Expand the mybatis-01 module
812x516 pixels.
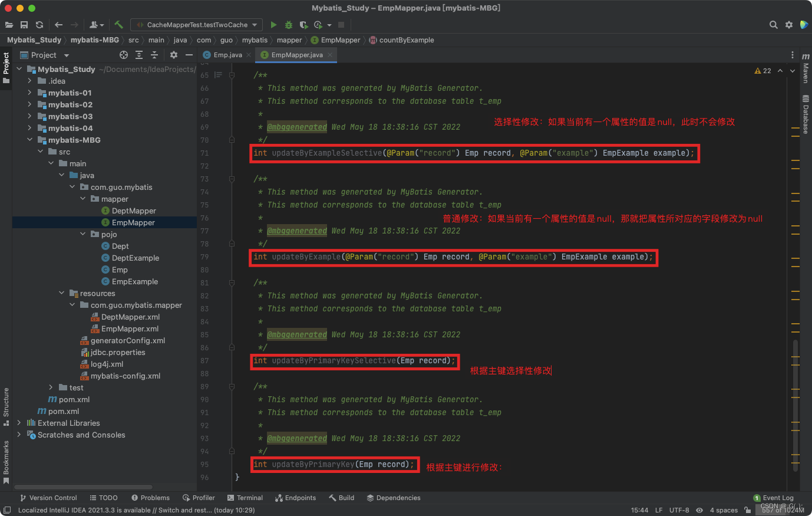(29, 93)
